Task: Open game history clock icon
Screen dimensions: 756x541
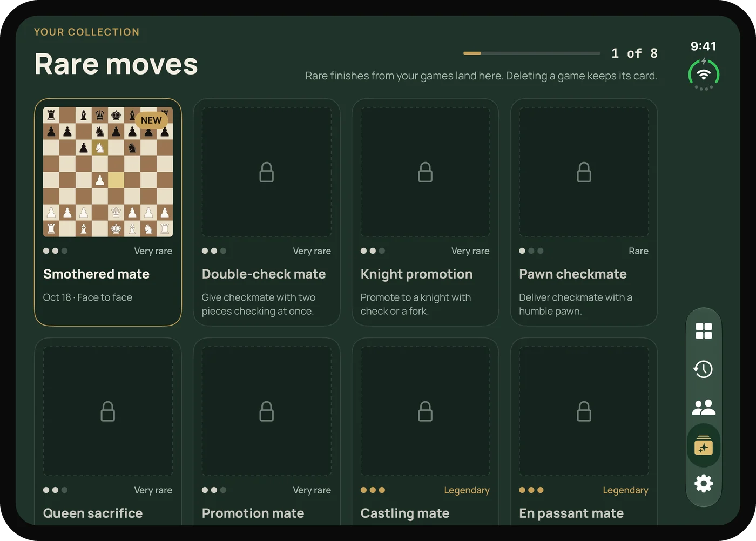Action: click(x=704, y=369)
